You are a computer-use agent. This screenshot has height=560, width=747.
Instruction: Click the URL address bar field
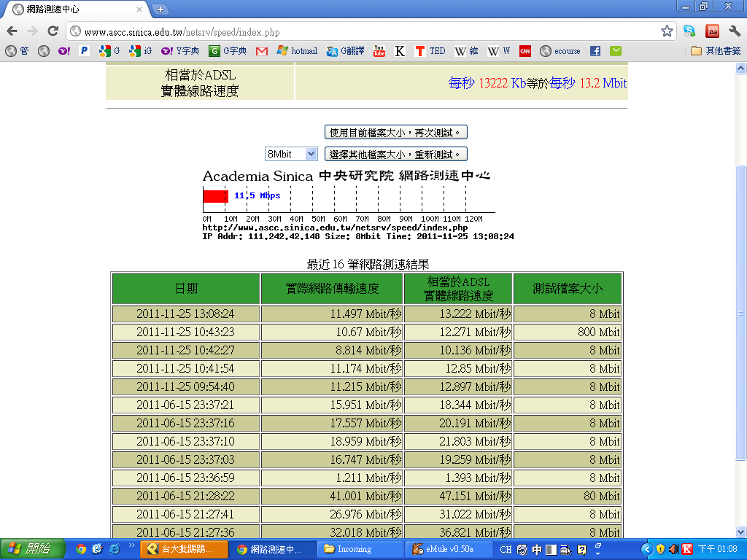click(x=365, y=32)
